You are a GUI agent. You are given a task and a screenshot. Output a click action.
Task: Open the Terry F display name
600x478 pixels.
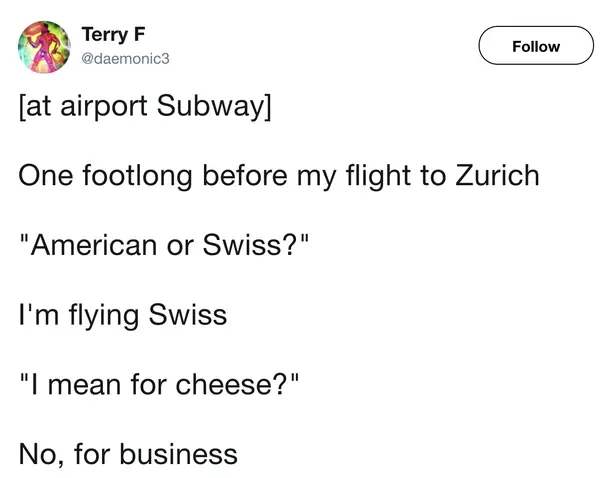(106, 36)
